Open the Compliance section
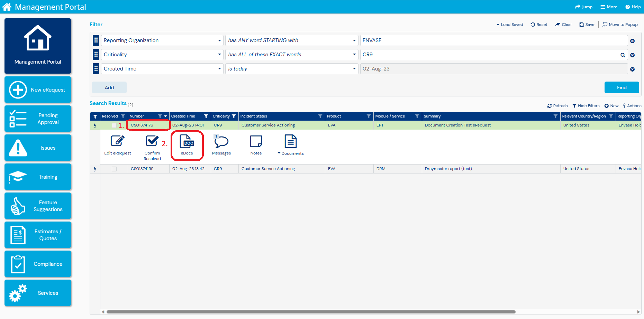Viewport: 644px width, 319px height. (38, 264)
